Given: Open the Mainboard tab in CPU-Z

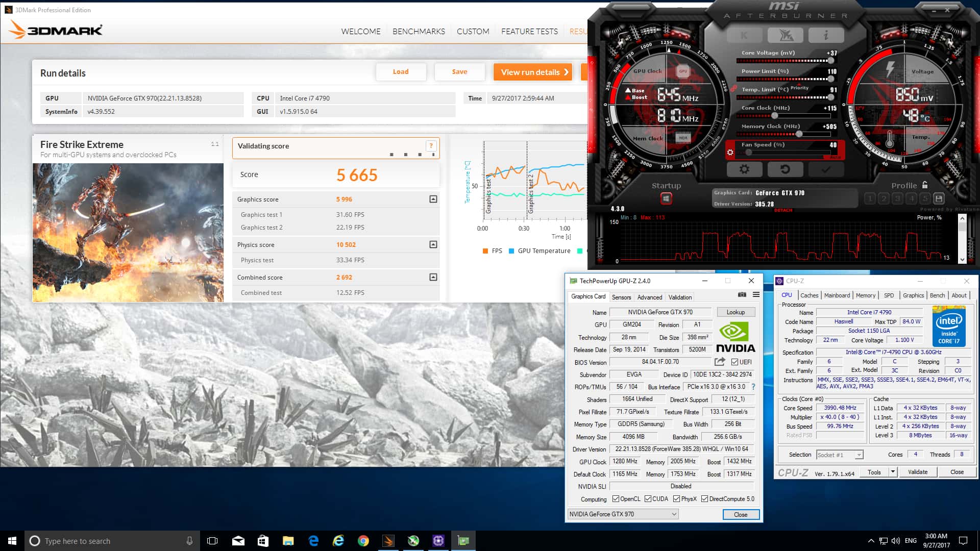Looking at the screenshot, I should pos(837,295).
